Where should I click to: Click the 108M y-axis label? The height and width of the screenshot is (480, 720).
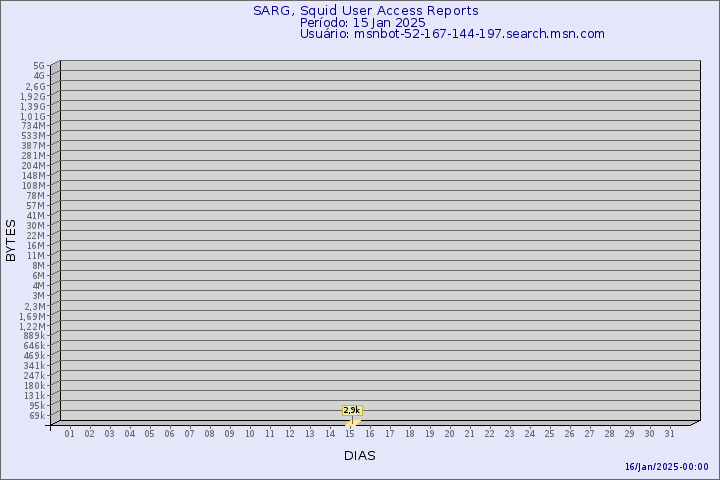[34, 186]
